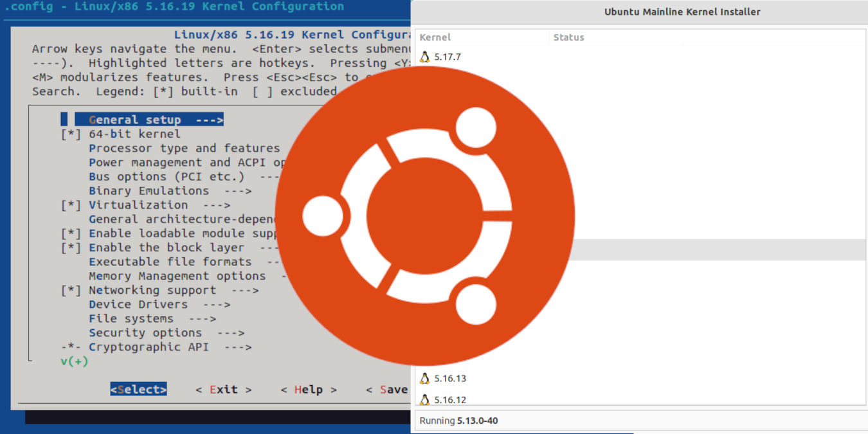This screenshot has width=868, height=434.
Task: Click the highlighted Select button
Action: pyautogui.click(x=138, y=389)
